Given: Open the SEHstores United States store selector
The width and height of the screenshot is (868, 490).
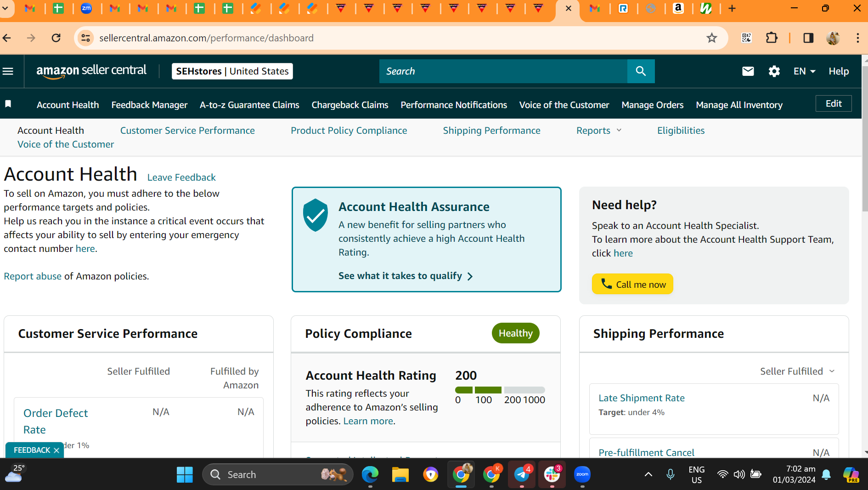Looking at the screenshot, I should 232,71.
